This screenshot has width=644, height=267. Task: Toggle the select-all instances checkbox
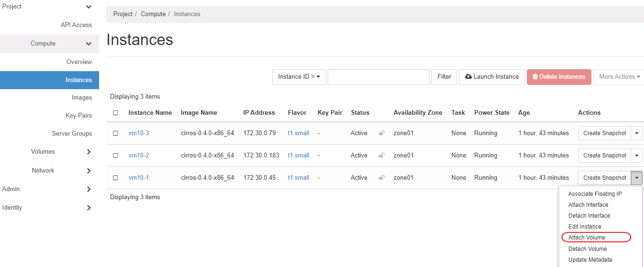tap(115, 113)
